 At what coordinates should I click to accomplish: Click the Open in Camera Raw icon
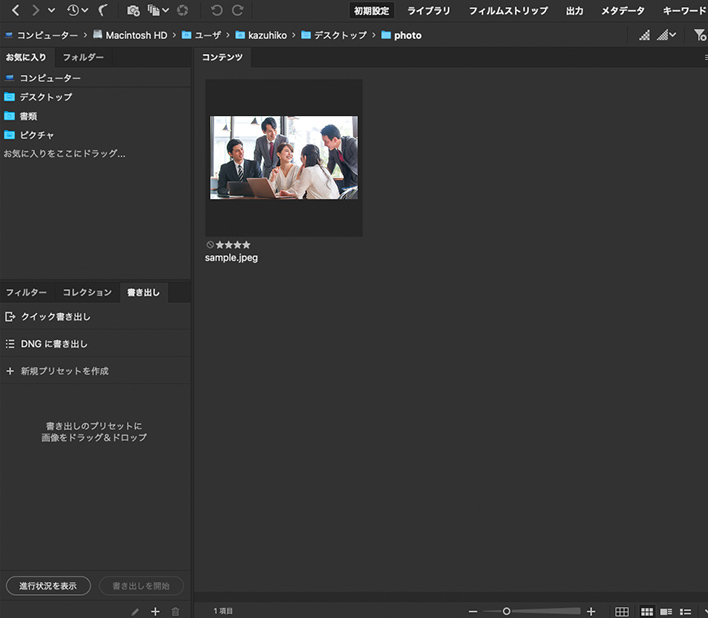tap(182, 10)
